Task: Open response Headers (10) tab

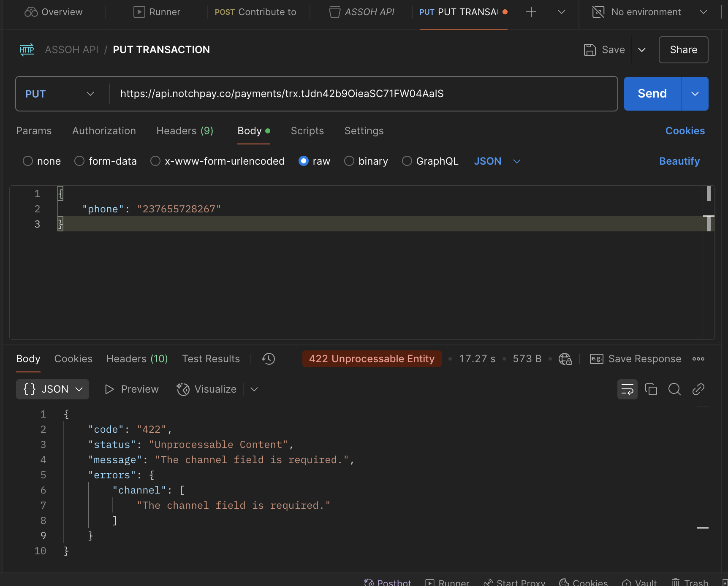Action: [137, 359]
